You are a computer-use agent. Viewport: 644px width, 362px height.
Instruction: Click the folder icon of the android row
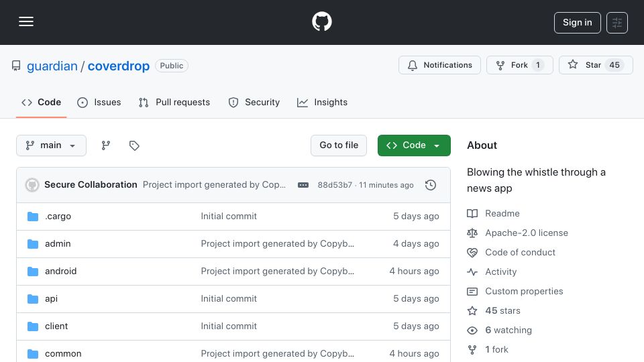(33, 271)
